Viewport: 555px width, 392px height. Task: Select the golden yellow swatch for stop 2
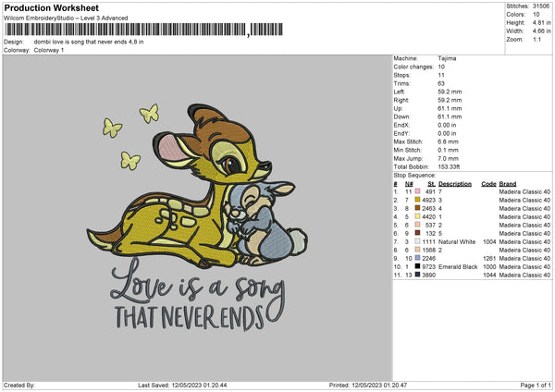(418, 200)
